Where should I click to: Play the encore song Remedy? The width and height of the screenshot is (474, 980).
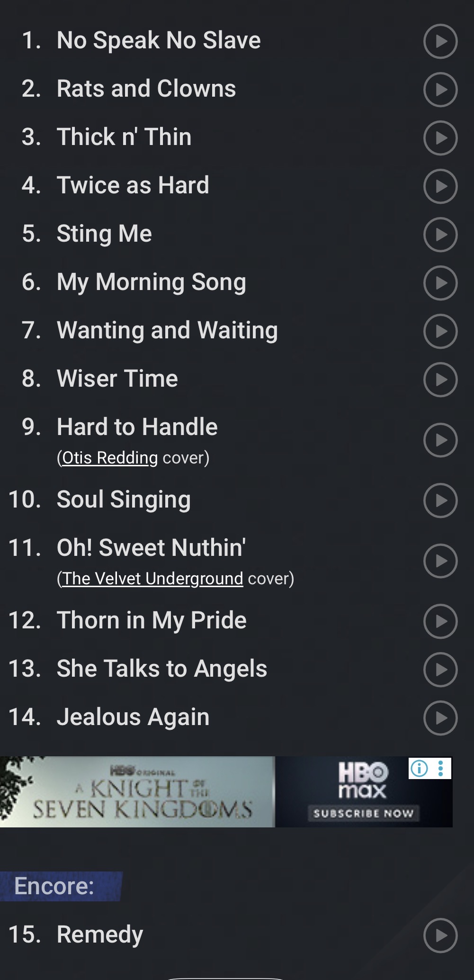pos(440,935)
